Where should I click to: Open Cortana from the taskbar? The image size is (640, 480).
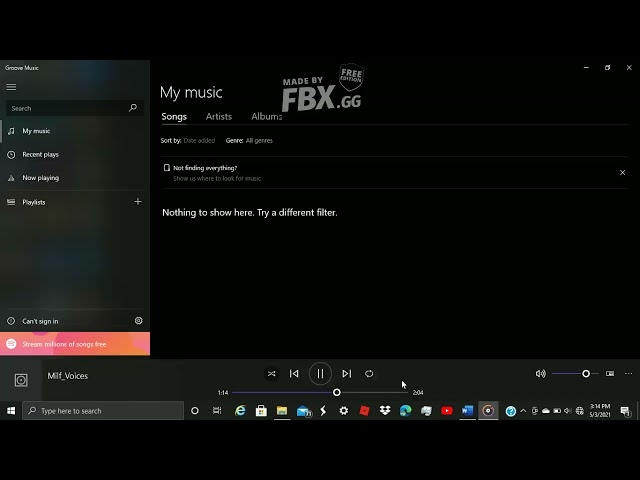(195, 411)
